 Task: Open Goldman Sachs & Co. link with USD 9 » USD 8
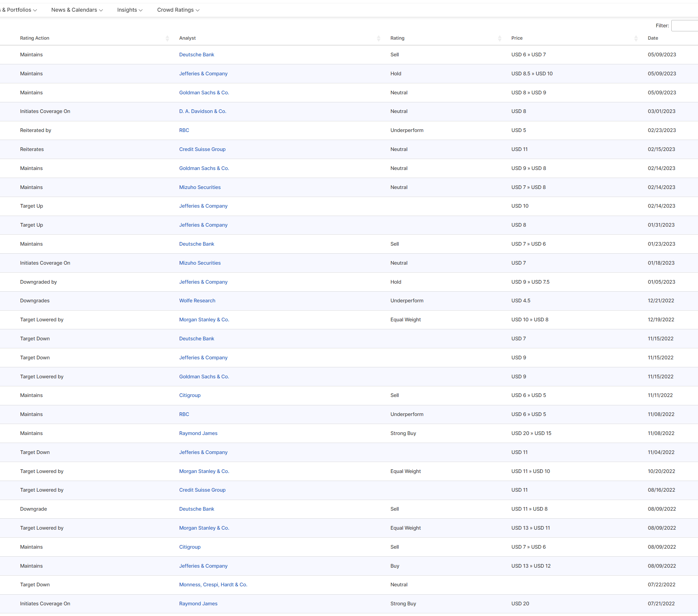coord(204,168)
